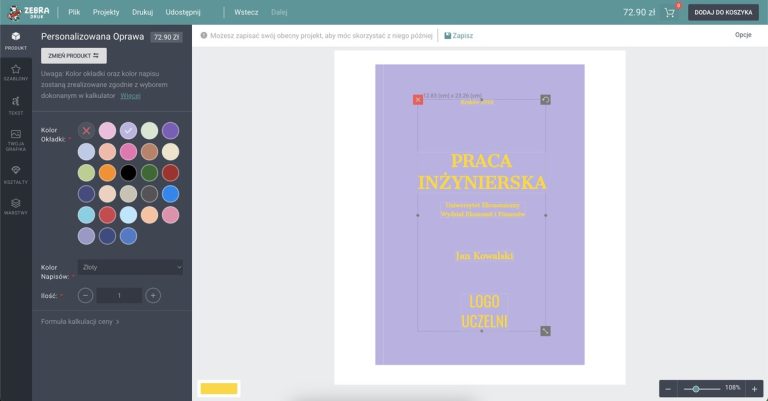Click the Zmień Produkt button

(x=72, y=56)
